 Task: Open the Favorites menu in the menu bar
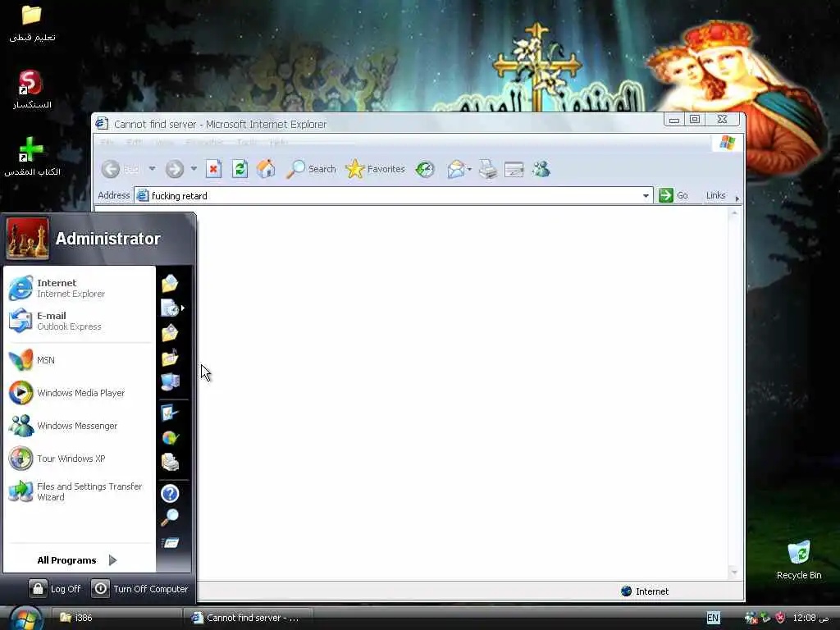tap(204, 142)
